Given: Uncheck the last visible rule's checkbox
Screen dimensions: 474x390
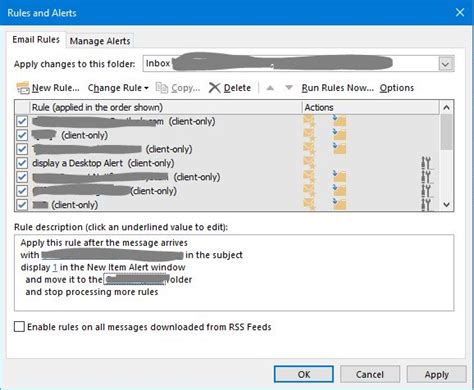Looking at the screenshot, I should coord(22,204).
